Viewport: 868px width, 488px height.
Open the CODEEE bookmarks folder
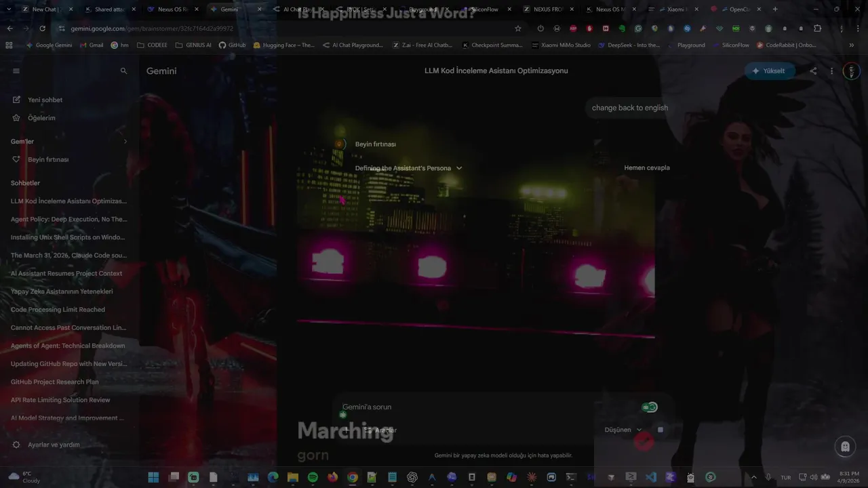(x=152, y=45)
